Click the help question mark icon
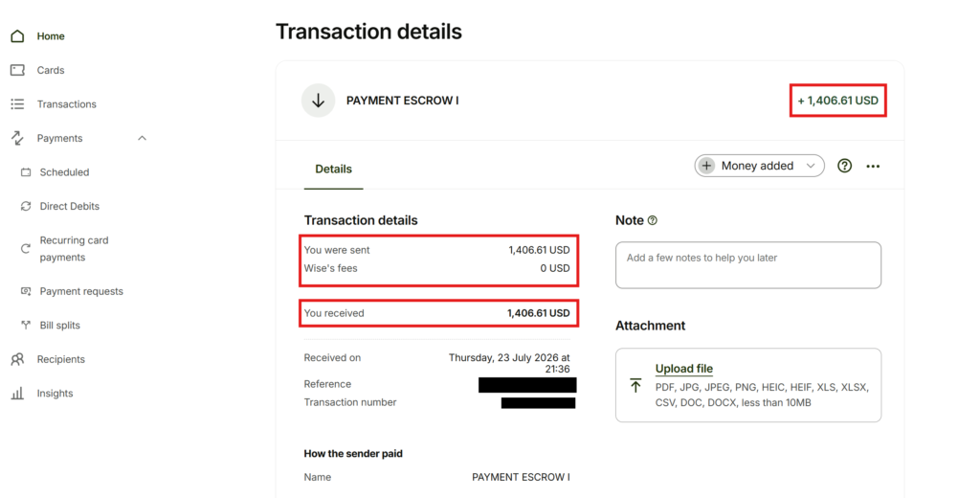 coord(844,166)
